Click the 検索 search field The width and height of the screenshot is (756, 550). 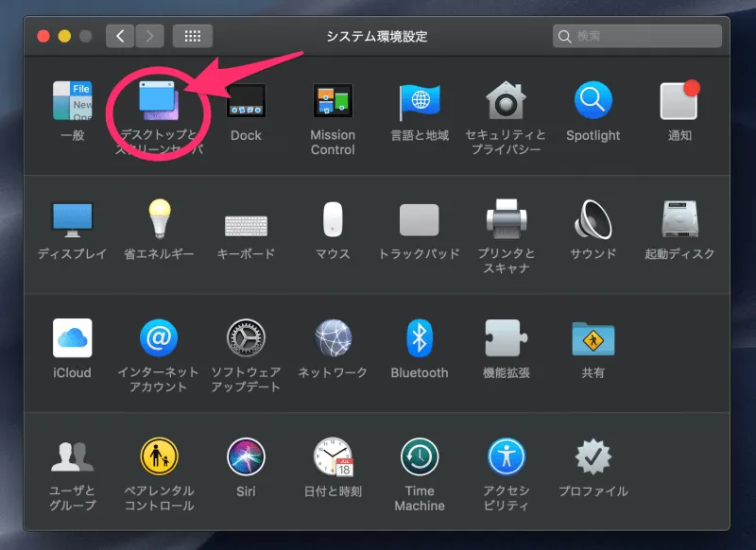(x=637, y=36)
